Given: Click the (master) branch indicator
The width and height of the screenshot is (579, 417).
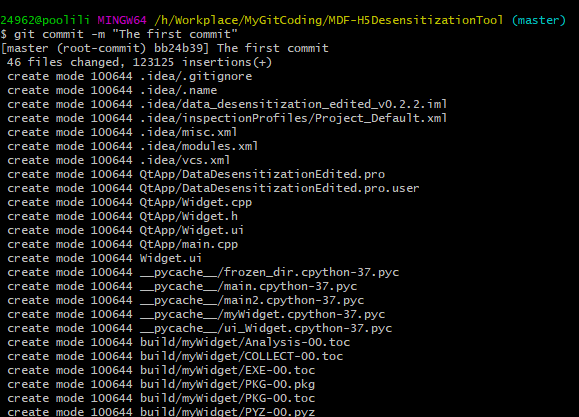Looking at the screenshot, I should pos(539,20).
